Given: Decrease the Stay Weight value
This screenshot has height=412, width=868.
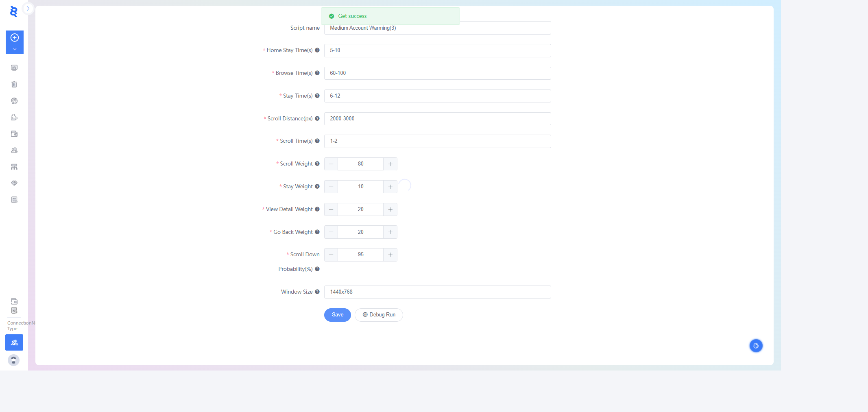Looking at the screenshot, I should click(x=331, y=187).
